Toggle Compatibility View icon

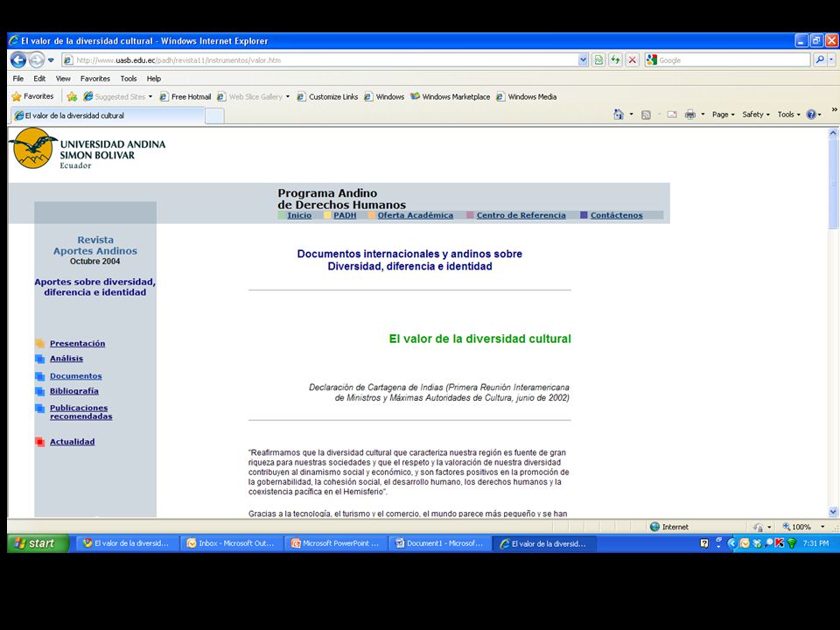tap(598, 60)
